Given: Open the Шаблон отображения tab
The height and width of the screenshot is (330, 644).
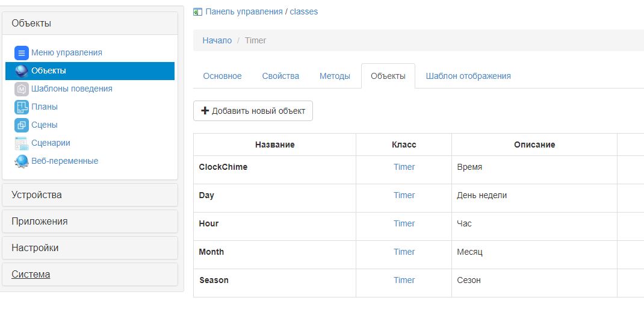Looking at the screenshot, I should [468, 76].
